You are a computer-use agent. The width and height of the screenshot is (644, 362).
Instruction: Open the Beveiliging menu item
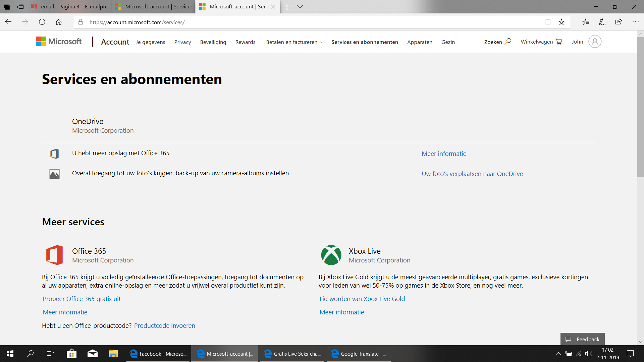tap(213, 42)
